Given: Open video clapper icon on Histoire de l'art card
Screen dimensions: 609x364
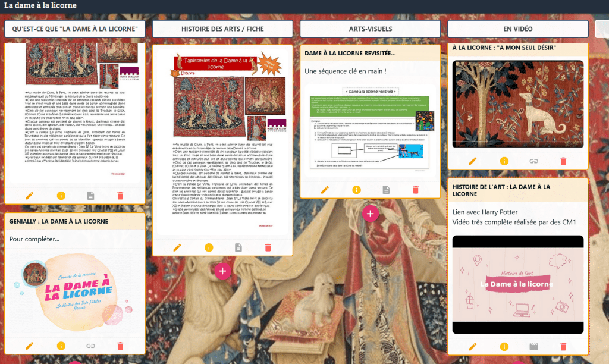Looking at the screenshot, I should (533, 347).
